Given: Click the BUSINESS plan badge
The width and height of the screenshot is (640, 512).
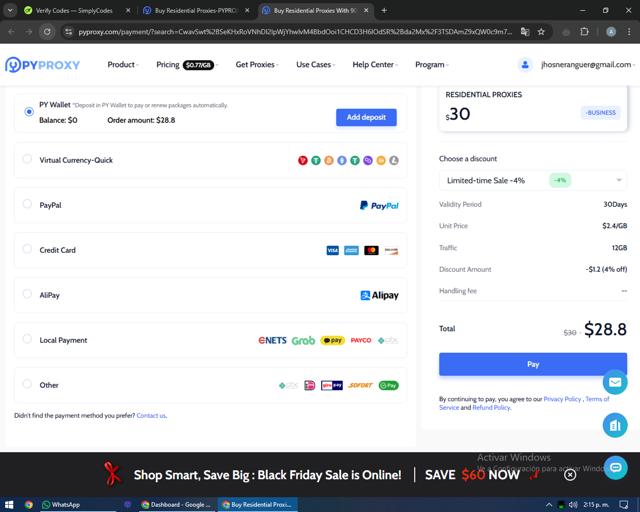Looking at the screenshot, I should [x=600, y=113].
